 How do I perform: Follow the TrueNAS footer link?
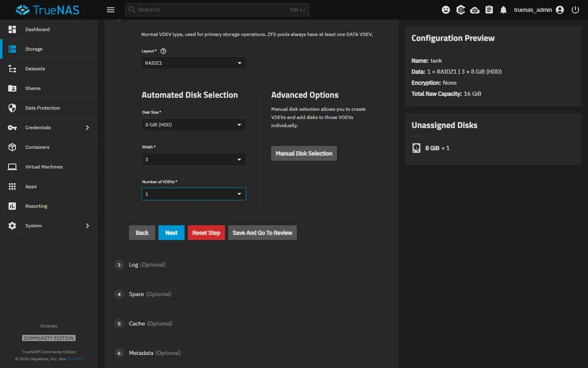point(75,359)
